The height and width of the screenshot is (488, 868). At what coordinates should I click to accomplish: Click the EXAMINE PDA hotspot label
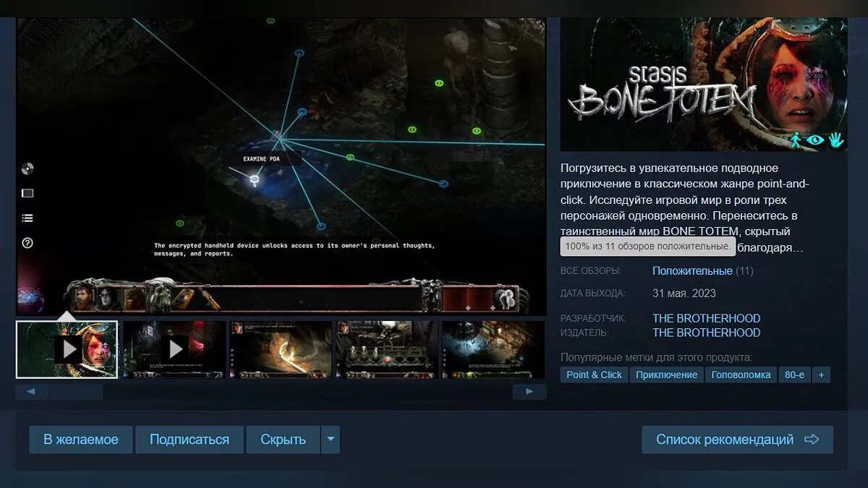262,158
